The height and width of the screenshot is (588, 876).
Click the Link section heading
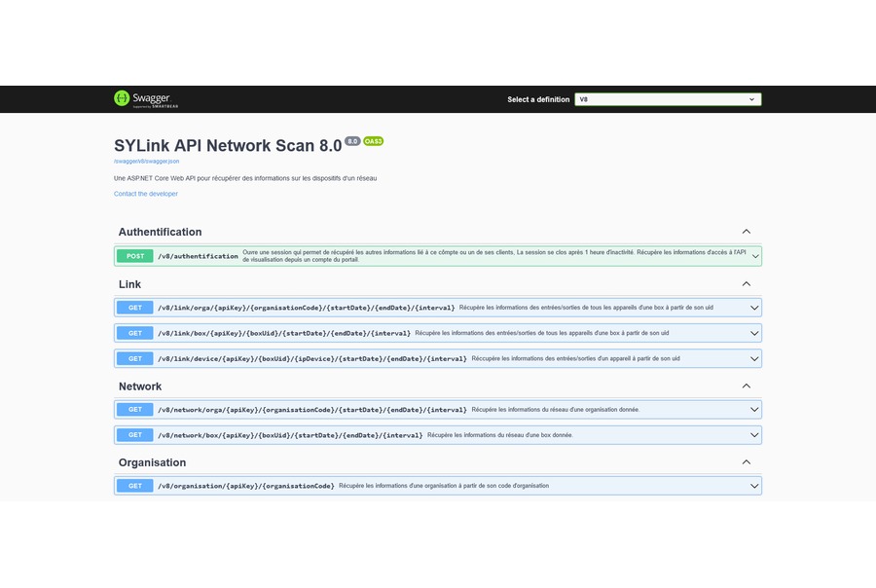tap(129, 284)
